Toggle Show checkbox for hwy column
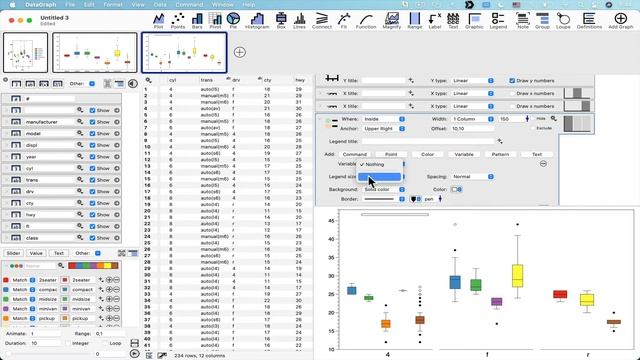Viewport: 640px width, 360px height. [92, 215]
